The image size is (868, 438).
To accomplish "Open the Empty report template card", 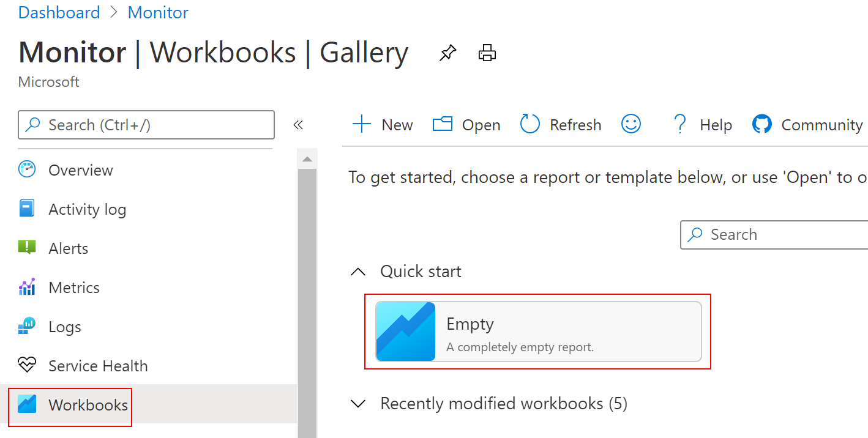I will (x=539, y=332).
